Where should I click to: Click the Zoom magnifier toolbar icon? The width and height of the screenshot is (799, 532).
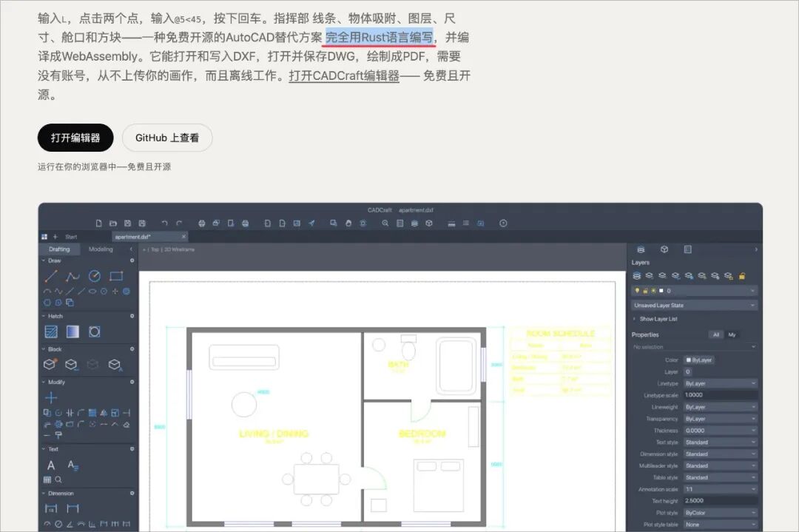pyautogui.click(x=385, y=223)
